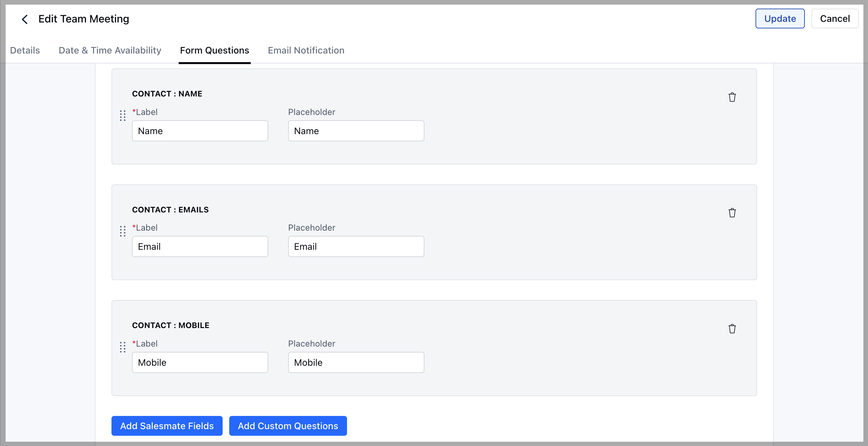Click the Email label input field
The width and height of the screenshot is (868, 446).
200,246
